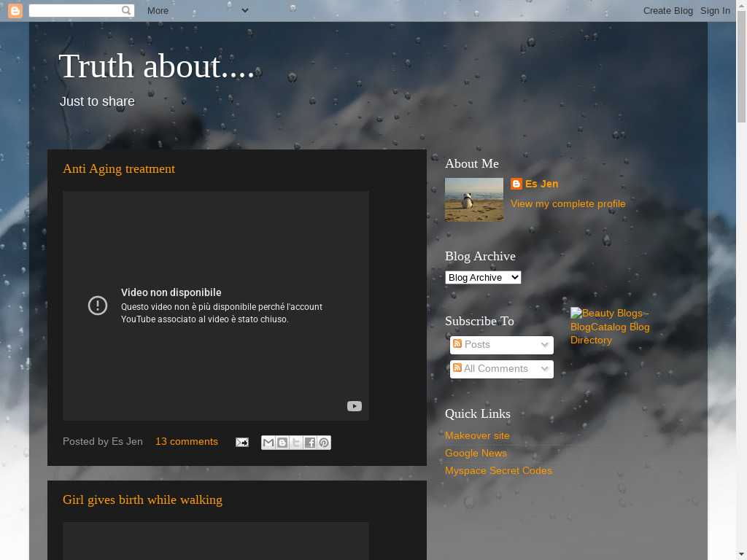
Task: Share the post to Twitter
Action: [x=296, y=442]
